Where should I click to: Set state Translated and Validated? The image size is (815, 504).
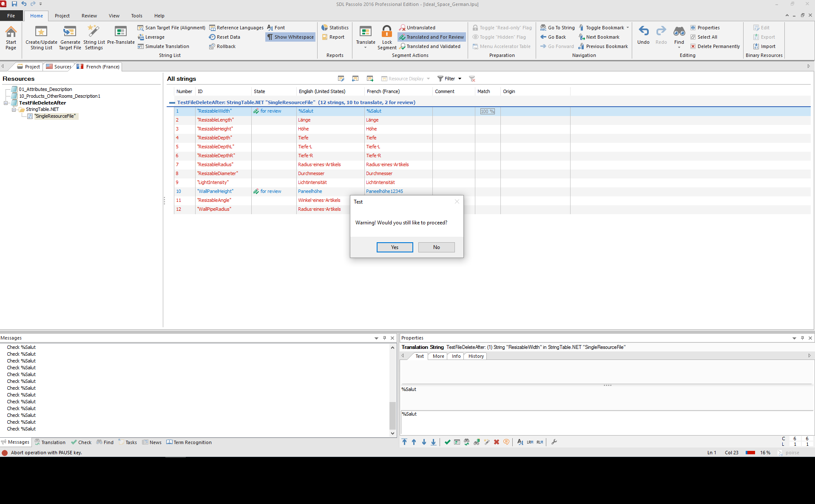click(x=430, y=46)
